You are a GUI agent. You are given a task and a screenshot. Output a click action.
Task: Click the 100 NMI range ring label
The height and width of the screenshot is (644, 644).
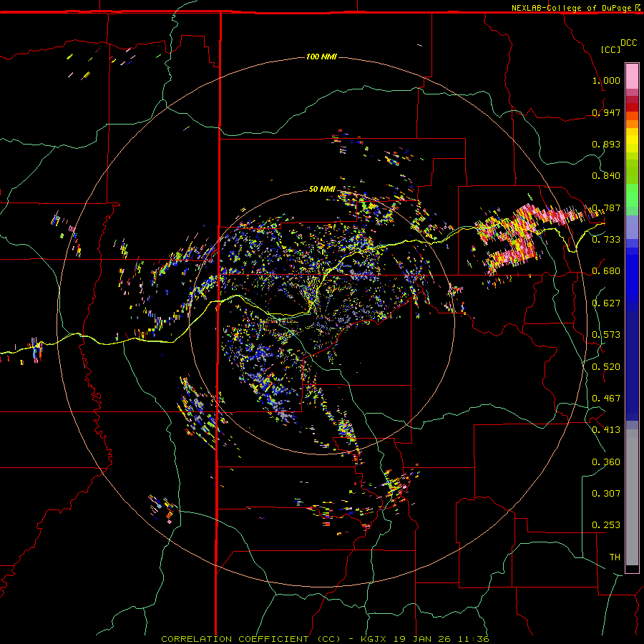point(321,57)
